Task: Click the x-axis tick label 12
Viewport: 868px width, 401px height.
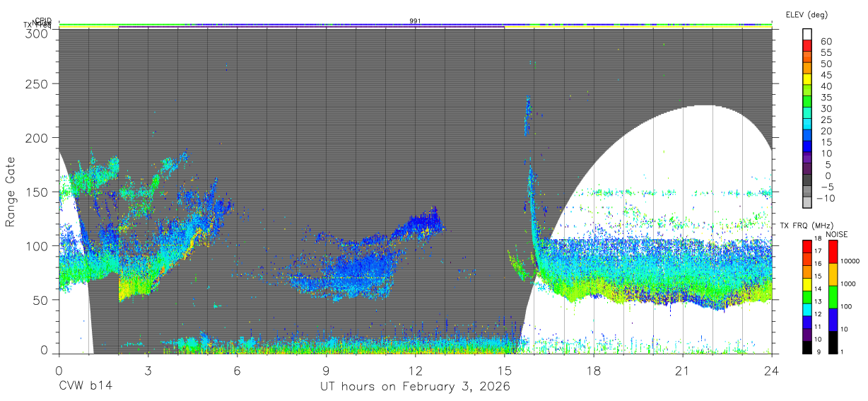Action: point(415,370)
